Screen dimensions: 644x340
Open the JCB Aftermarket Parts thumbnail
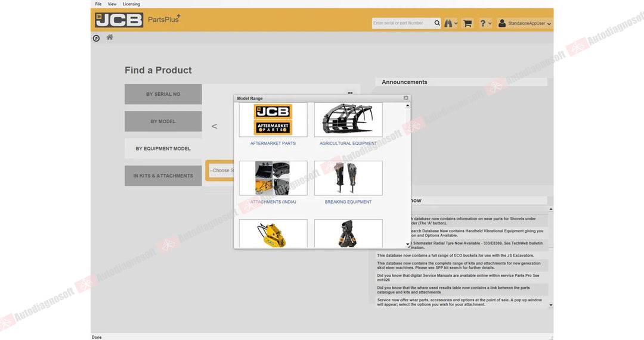pos(273,120)
